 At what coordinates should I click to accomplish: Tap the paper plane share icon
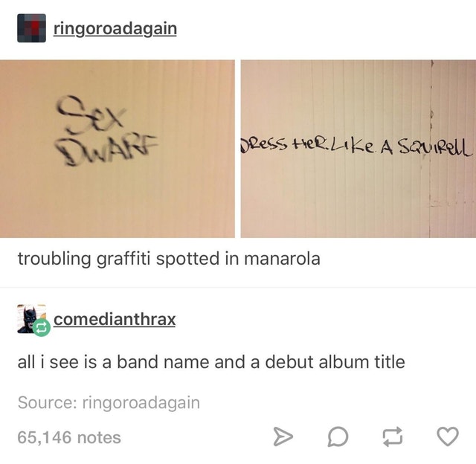[283, 436]
